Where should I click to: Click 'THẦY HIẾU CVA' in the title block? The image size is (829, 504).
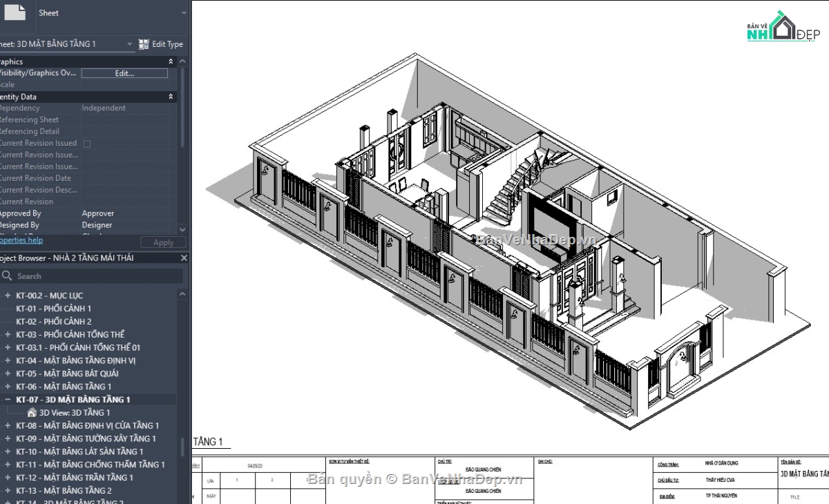[x=721, y=480]
